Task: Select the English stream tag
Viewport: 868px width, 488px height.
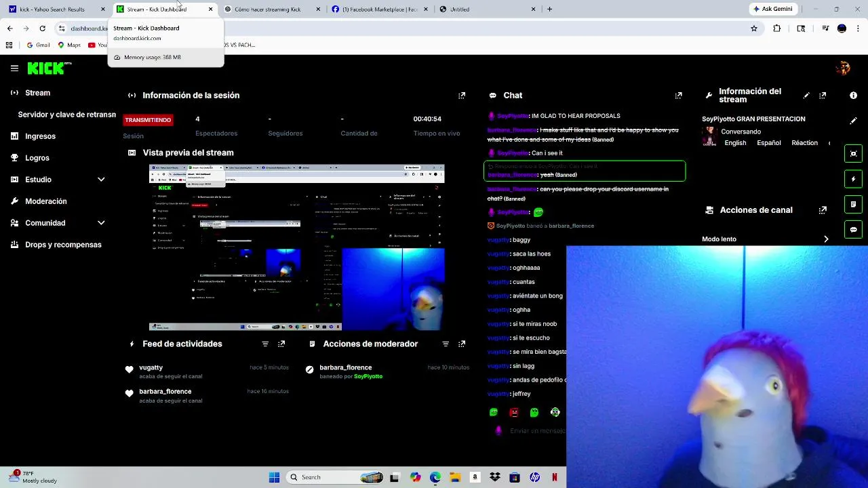Action: coord(735,143)
